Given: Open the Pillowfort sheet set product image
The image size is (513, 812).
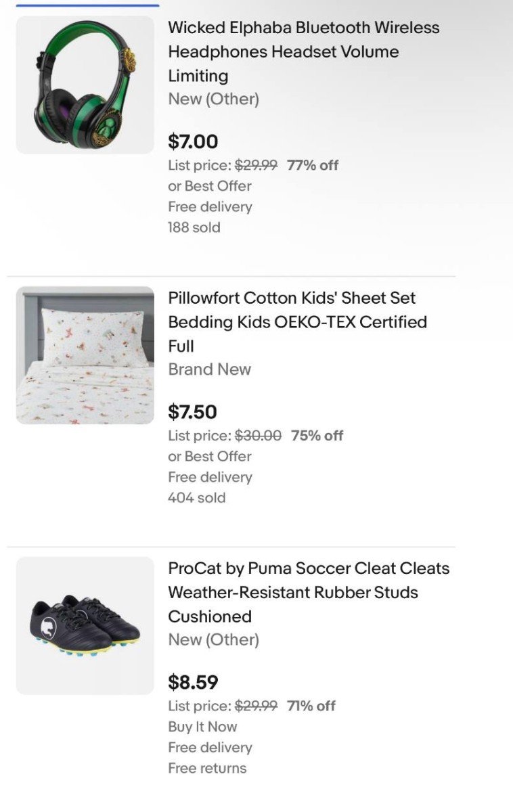Looking at the screenshot, I should (x=85, y=355).
